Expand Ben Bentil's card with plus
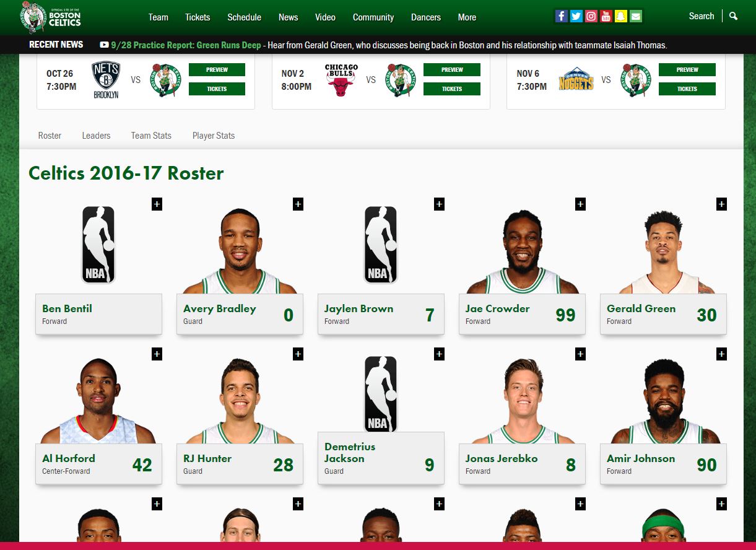 pos(157,204)
